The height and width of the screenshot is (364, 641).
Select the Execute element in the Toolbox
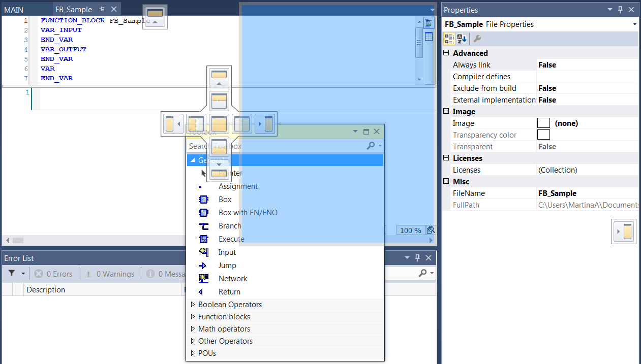pyautogui.click(x=231, y=239)
